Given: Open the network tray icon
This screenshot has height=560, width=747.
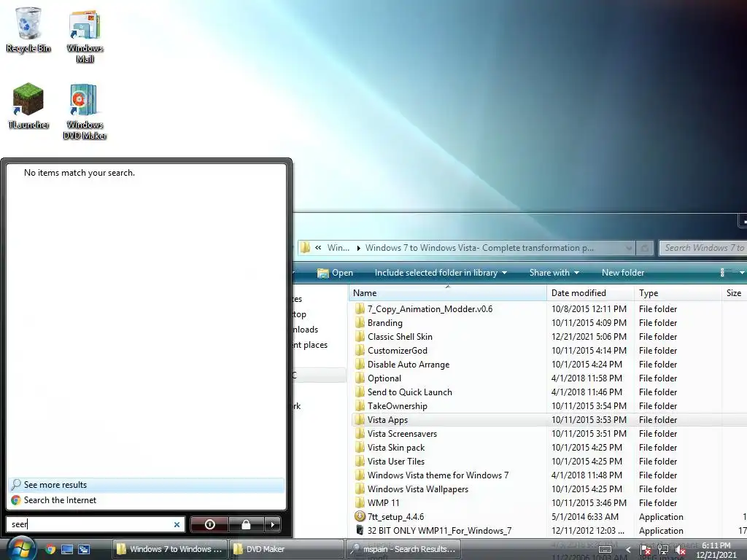Looking at the screenshot, I should 662,550.
